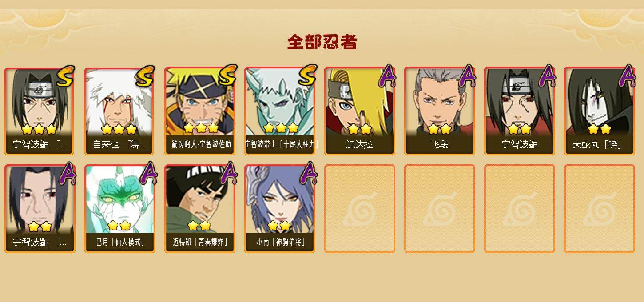Click the A rank badge on 小南's card
This screenshot has height=302, width=644.
pos(307,174)
